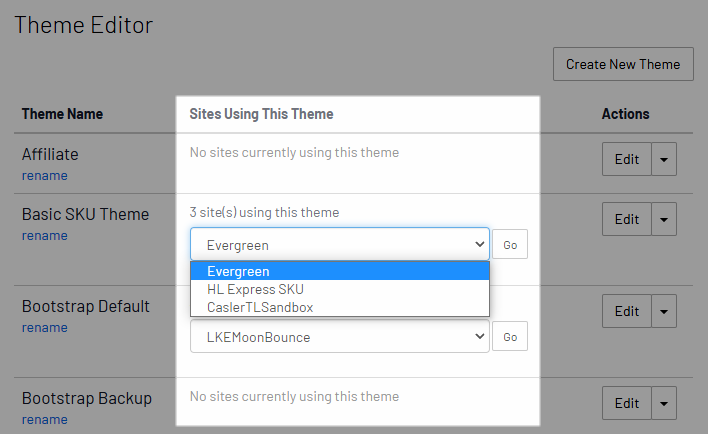Viewport: 708px width, 434px height.
Task: Rename the Affiliate theme
Action: coord(45,175)
